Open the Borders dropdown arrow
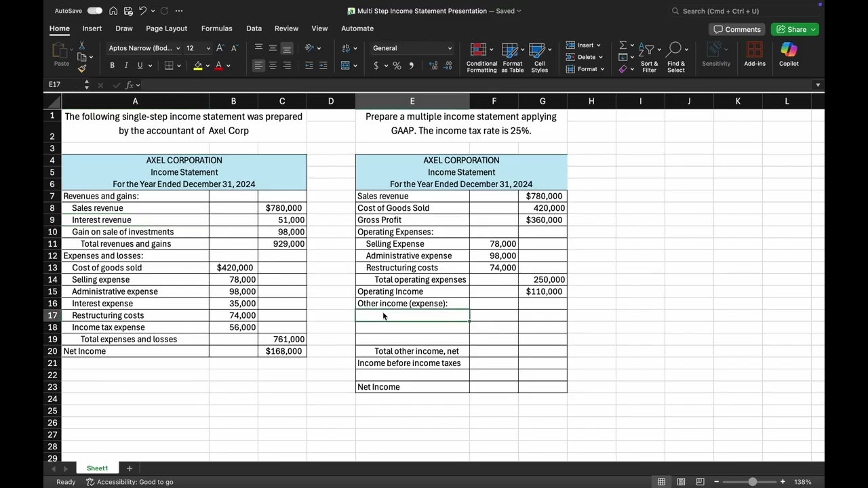Viewport: 868px width, 488px height. [179, 66]
